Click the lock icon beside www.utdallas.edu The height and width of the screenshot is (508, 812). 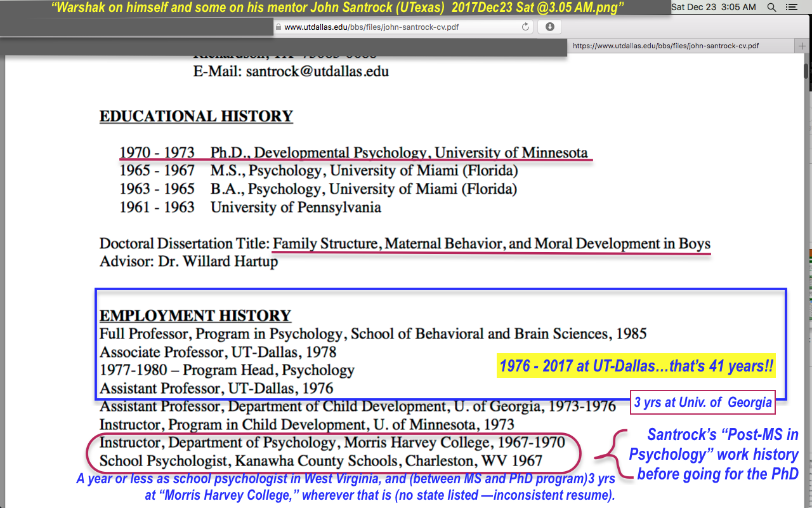(278, 27)
